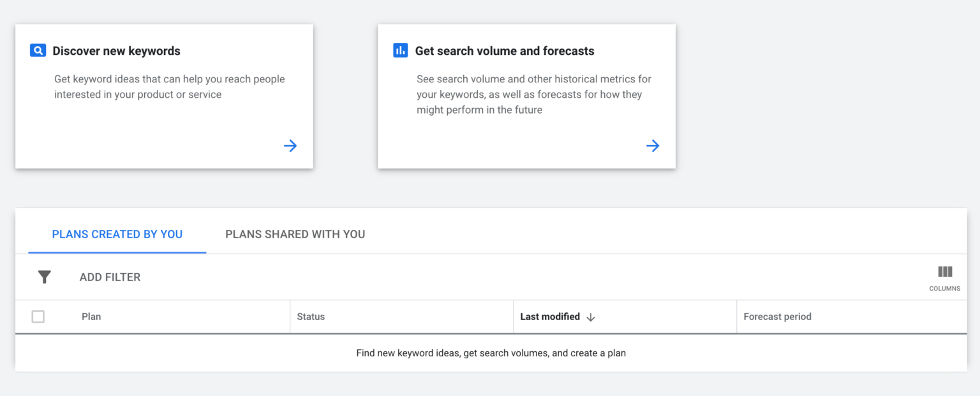Switch to the Plans Shared With You tab

(x=295, y=234)
